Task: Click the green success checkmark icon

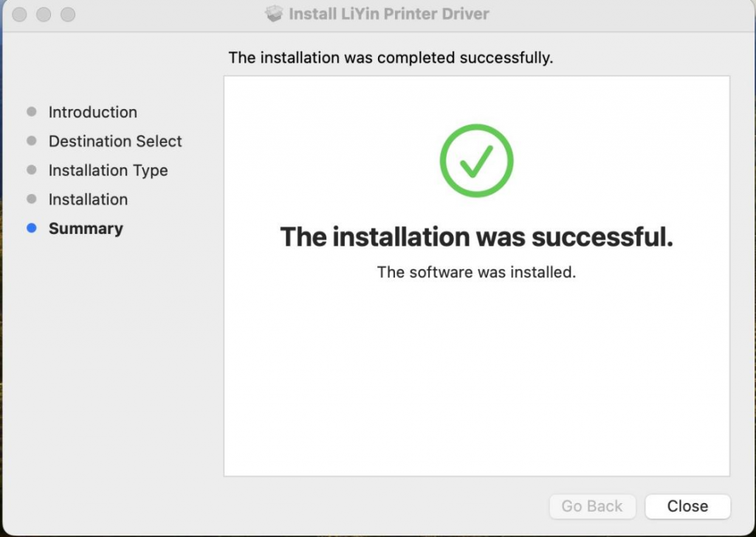Action: (x=476, y=160)
